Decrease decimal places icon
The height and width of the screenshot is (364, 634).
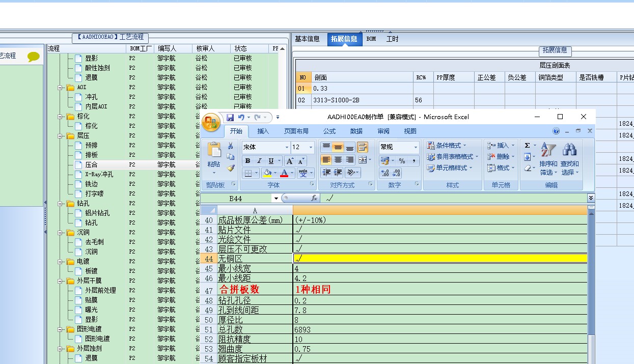pos(397,173)
